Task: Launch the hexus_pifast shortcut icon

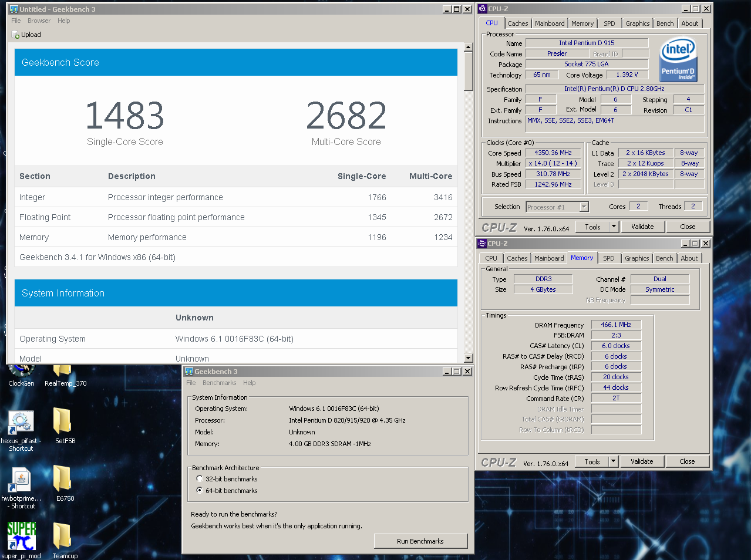Action: (x=21, y=423)
